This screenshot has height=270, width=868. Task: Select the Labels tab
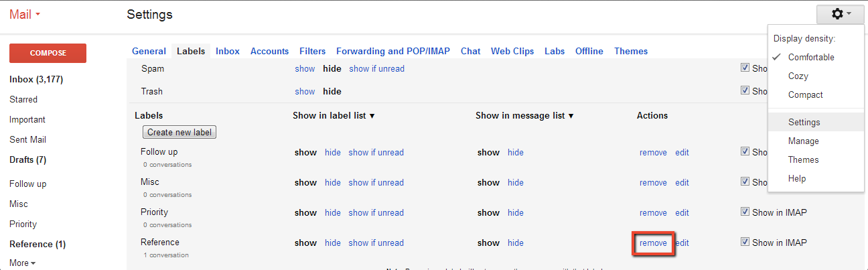coord(191,51)
